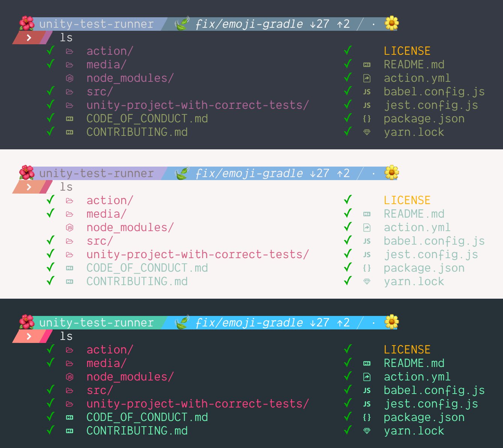Viewport: 503px width, 448px height.
Task: Click the green checkmark beside src/ in the light panel
Action: coord(51,240)
